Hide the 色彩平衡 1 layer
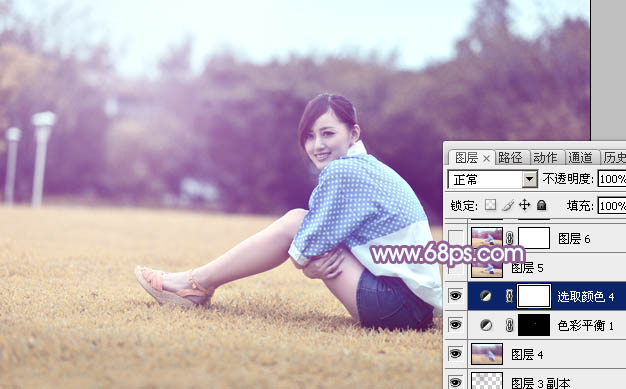Image resolution: width=626 pixels, height=389 pixels. coord(456,325)
